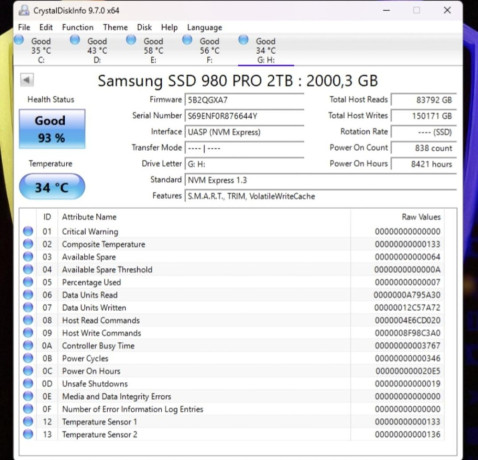Open the File menu

tap(24, 27)
